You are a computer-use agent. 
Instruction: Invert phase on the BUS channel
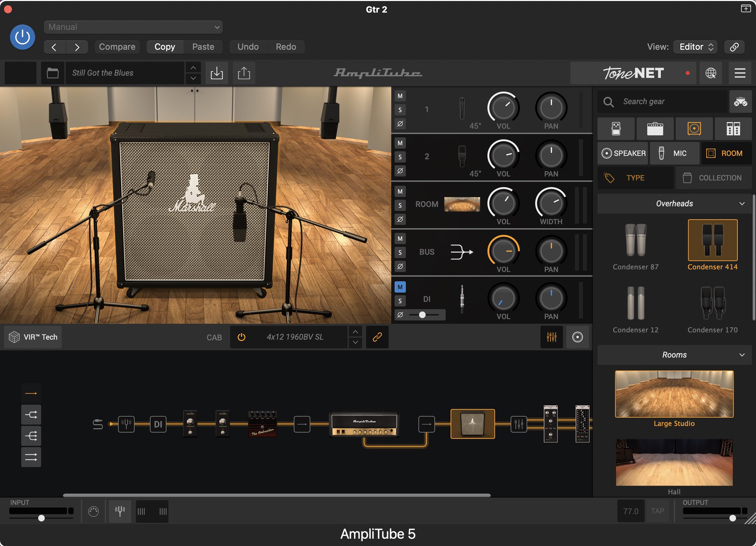coord(400,266)
